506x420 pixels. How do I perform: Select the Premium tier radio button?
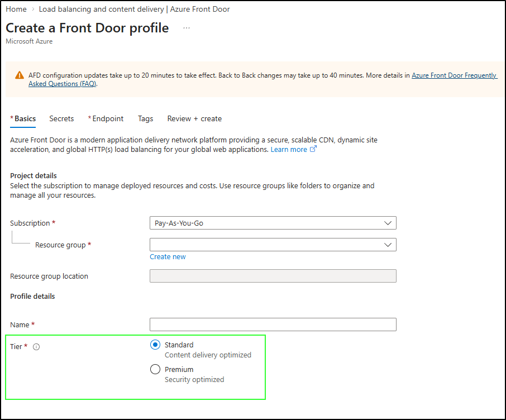[x=155, y=370]
